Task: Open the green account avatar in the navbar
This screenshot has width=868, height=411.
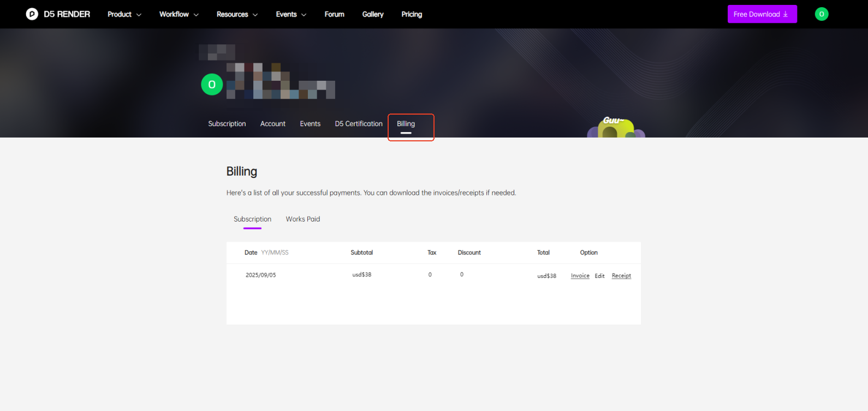Action: [x=822, y=14]
